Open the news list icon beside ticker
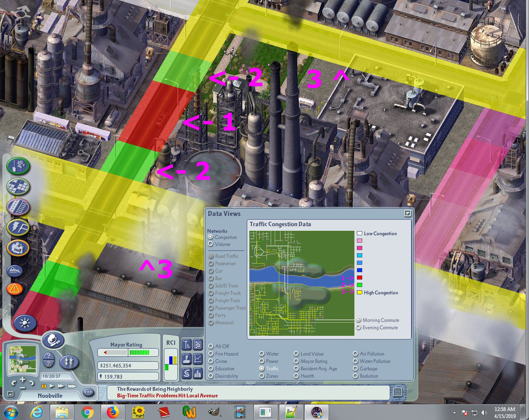This screenshot has width=529, height=420. pos(397,392)
